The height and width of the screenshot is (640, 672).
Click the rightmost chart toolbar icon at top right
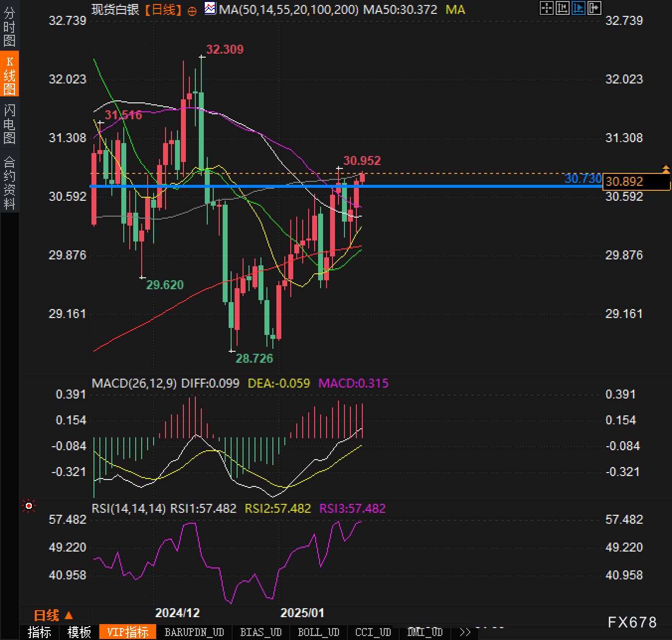coord(594,8)
